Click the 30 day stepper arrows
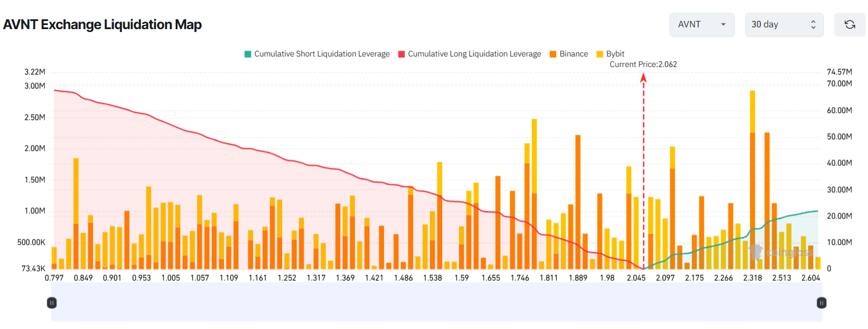 click(813, 24)
